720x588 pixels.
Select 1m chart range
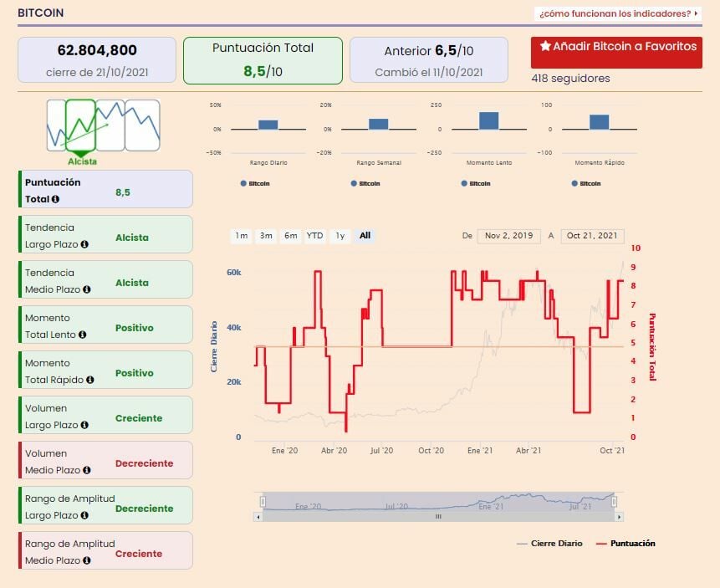click(x=241, y=236)
